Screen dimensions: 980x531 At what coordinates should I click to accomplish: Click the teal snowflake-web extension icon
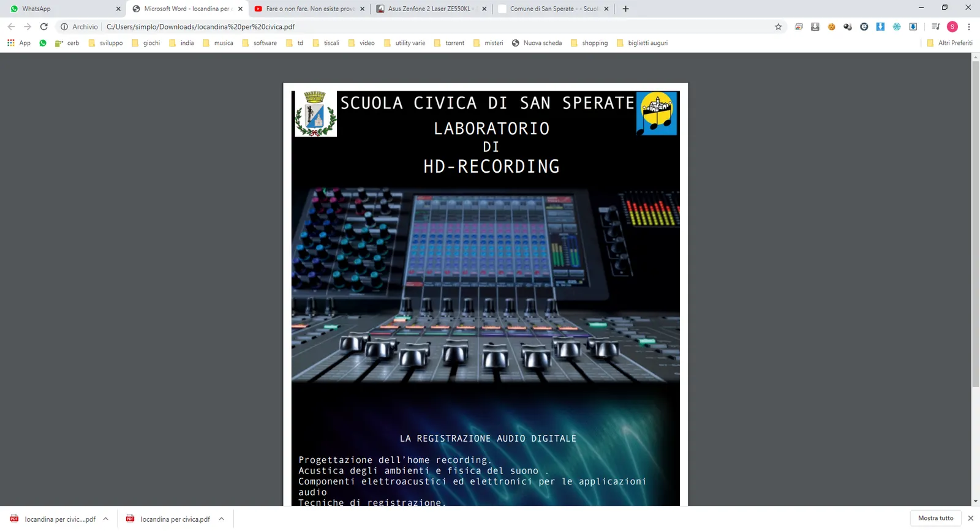coord(897,27)
